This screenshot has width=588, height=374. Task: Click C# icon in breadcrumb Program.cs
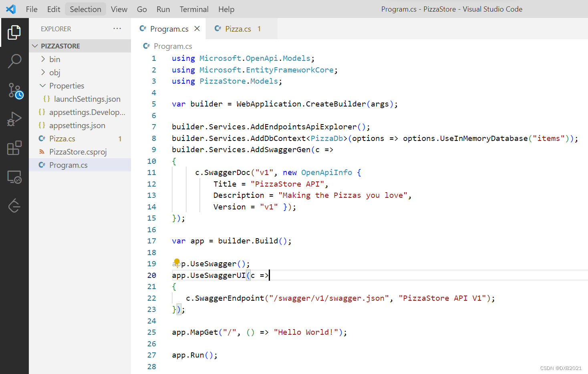[146, 46]
